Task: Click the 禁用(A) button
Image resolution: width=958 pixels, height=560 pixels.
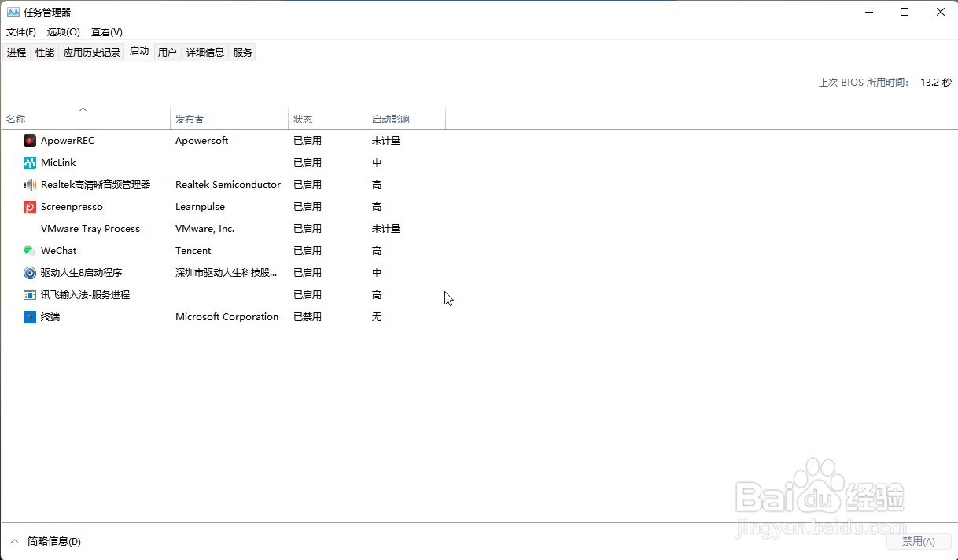Action: [918, 542]
